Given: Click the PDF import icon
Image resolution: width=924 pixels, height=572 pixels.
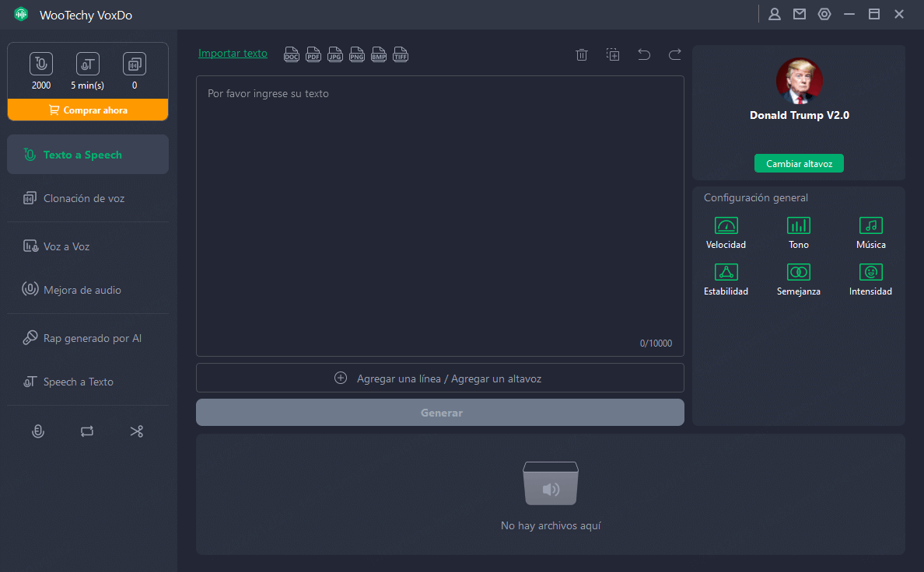Looking at the screenshot, I should point(313,54).
